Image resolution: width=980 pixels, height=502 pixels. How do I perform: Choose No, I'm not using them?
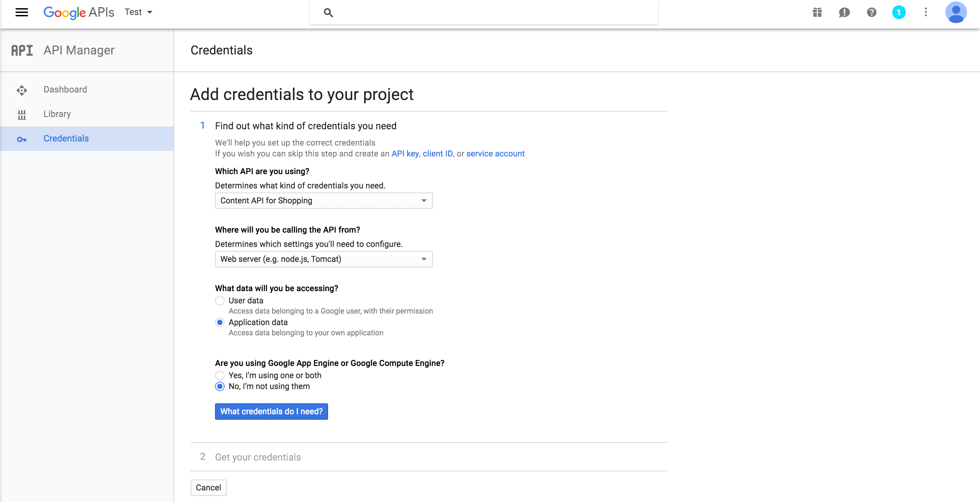[x=219, y=386]
